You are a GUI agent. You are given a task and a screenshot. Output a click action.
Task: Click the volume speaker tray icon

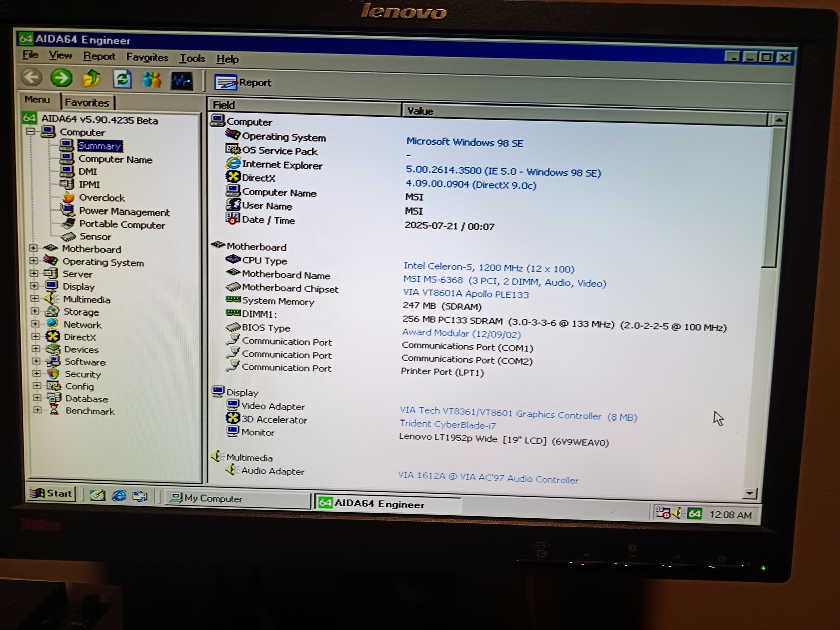[678, 513]
